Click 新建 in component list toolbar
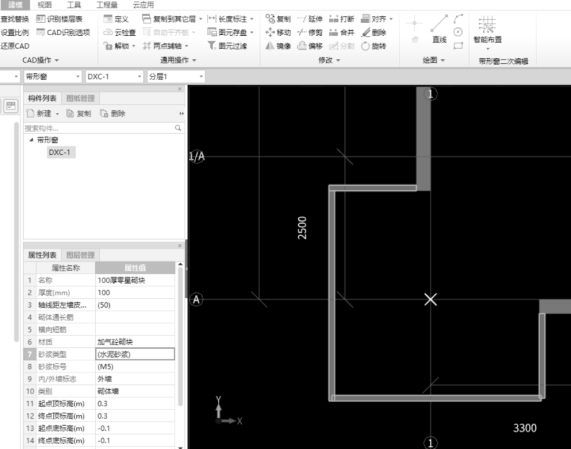 click(x=40, y=114)
